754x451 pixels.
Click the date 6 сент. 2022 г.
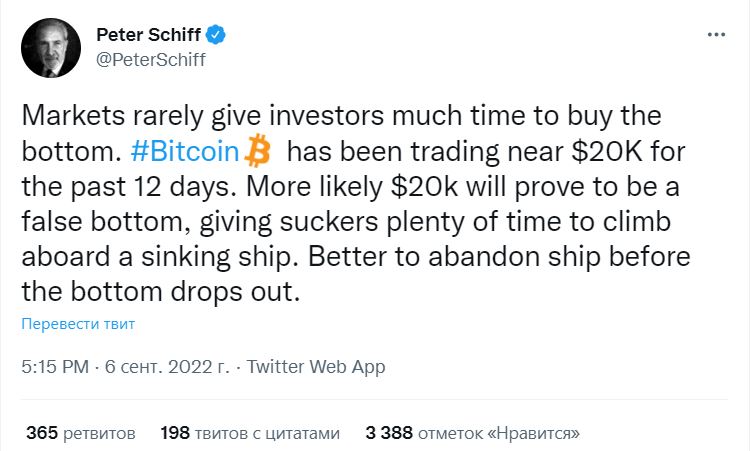(167, 367)
